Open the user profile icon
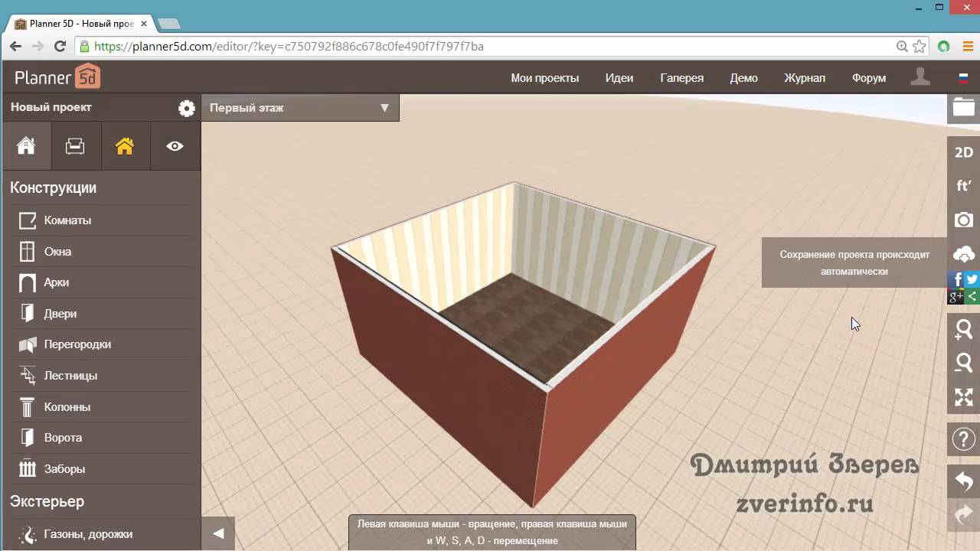The image size is (980, 551). point(920,77)
